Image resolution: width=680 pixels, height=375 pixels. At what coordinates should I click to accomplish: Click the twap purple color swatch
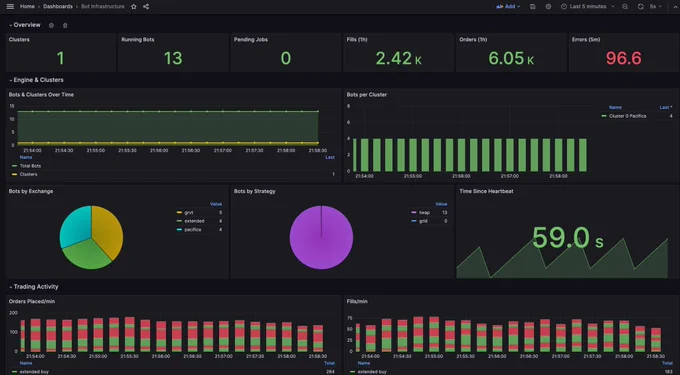[x=413, y=212]
